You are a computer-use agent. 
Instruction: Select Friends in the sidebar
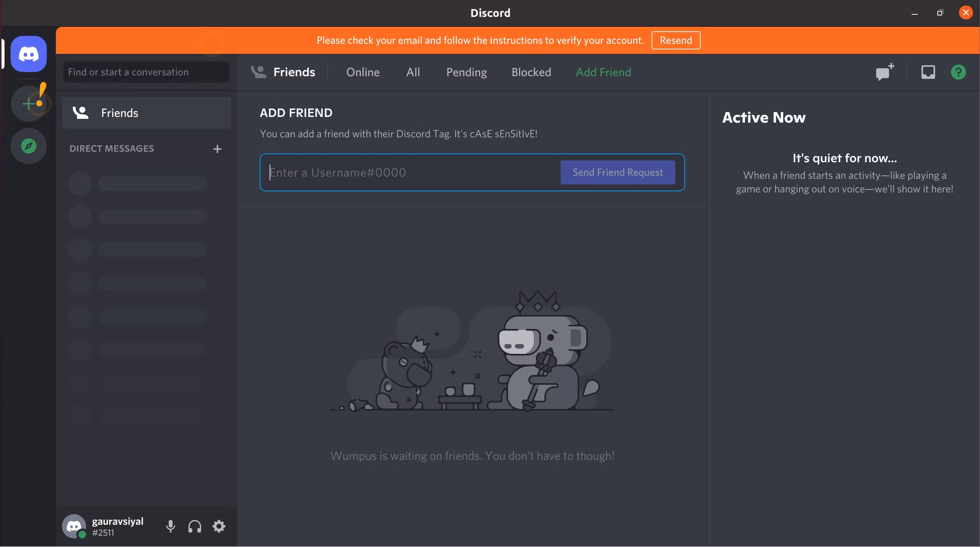146,113
